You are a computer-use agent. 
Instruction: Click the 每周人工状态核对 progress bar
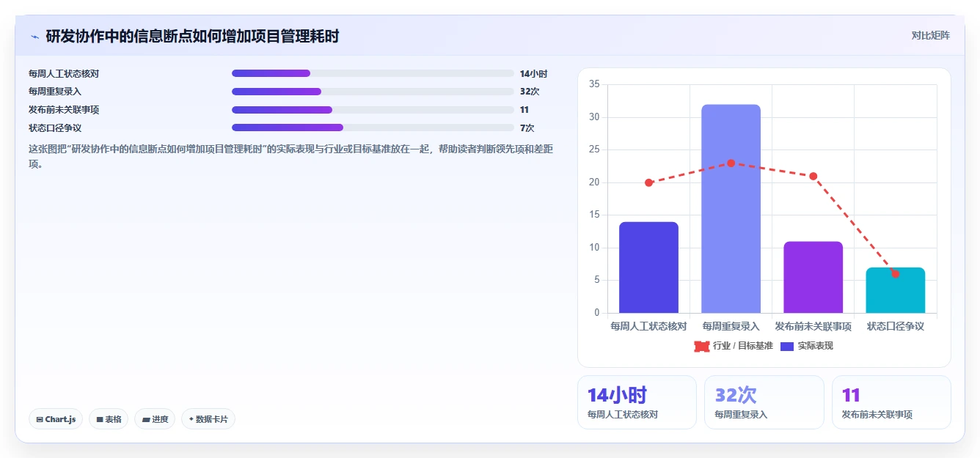click(x=373, y=73)
